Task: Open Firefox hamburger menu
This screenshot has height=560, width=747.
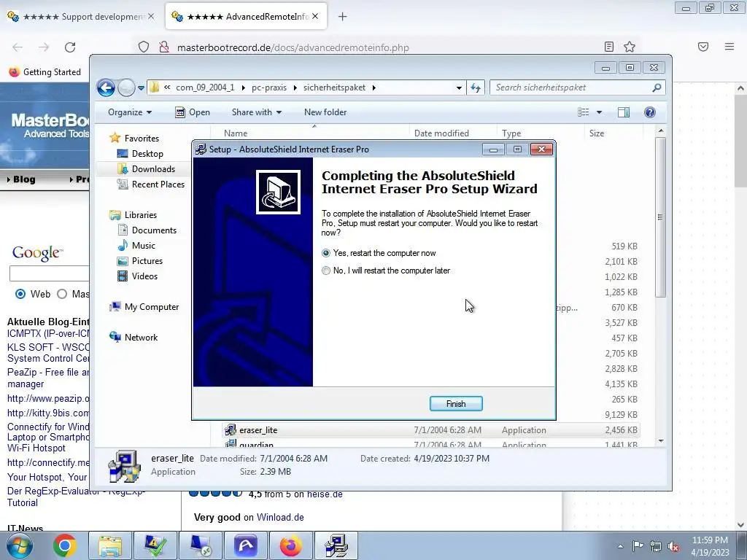Action: pyautogui.click(x=729, y=47)
